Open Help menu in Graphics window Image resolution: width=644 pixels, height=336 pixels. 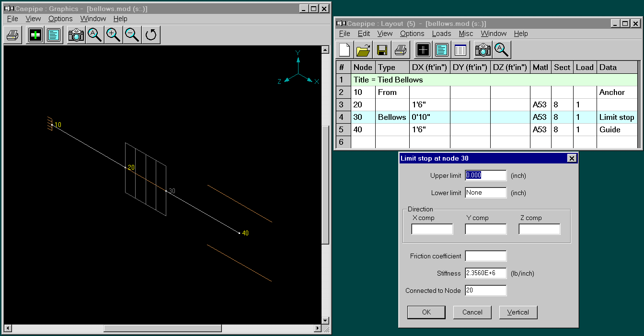pos(120,19)
